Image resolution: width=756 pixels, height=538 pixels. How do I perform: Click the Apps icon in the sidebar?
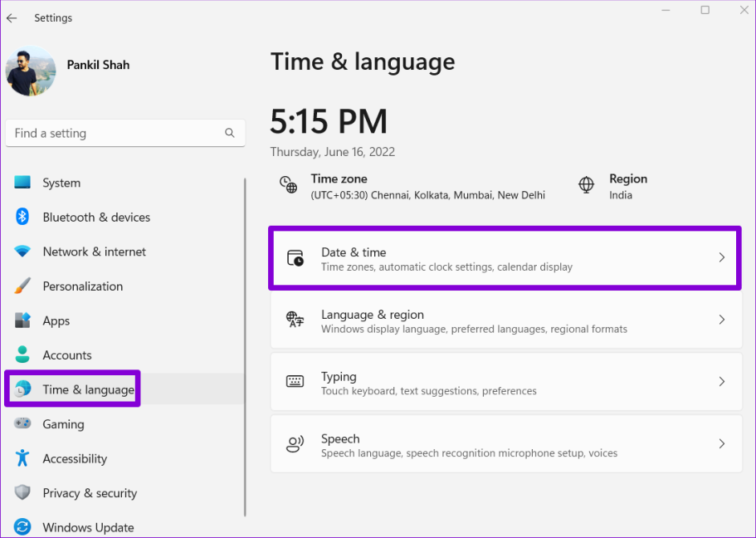pyautogui.click(x=22, y=320)
